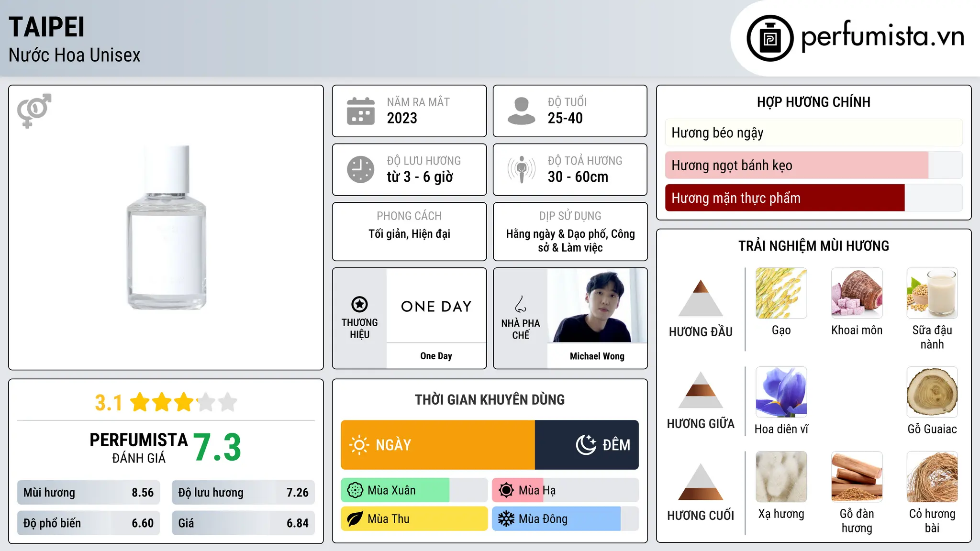Image resolution: width=980 pixels, height=551 pixels.
Task: Click the Perfumista Đánh giá label
Action: click(x=139, y=448)
